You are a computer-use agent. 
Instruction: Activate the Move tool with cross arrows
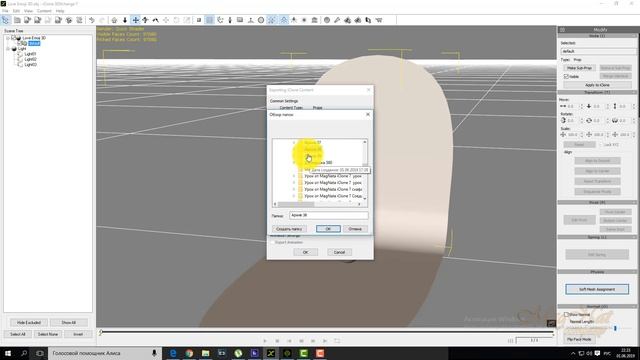click(136, 20)
